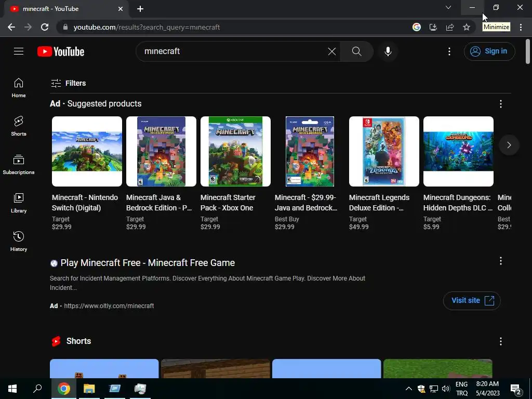The height and width of the screenshot is (399, 532).
Task: Select the minecraft - YouTube tab
Action: point(66,9)
